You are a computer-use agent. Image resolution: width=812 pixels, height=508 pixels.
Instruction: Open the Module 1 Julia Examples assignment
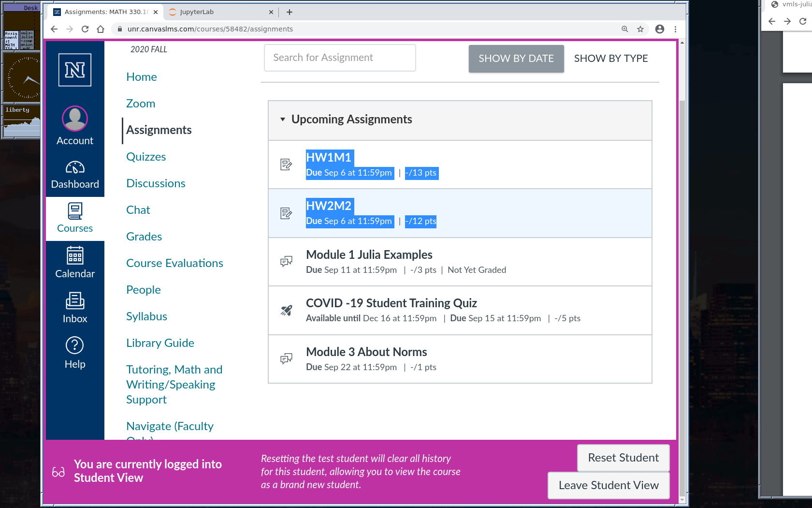[x=369, y=254]
